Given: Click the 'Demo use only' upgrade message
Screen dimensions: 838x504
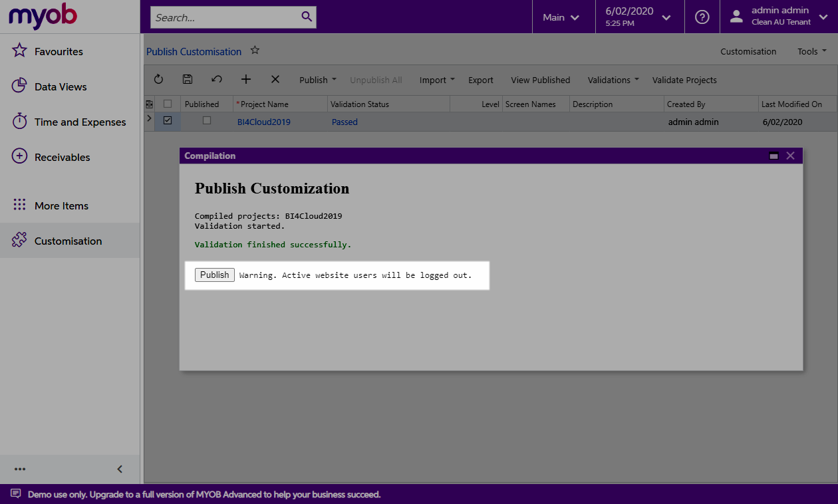Looking at the screenshot, I should [204, 494].
